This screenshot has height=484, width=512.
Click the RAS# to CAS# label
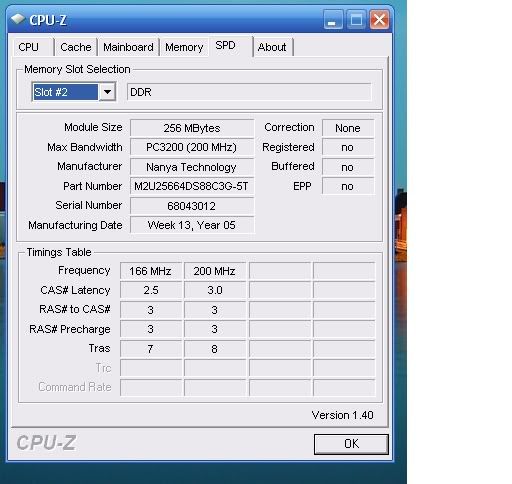pos(75,309)
